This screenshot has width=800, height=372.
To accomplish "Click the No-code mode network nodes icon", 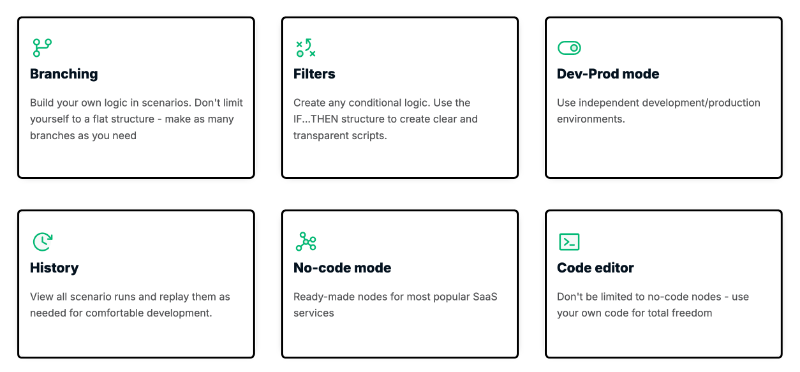I will pyautogui.click(x=306, y=241).
